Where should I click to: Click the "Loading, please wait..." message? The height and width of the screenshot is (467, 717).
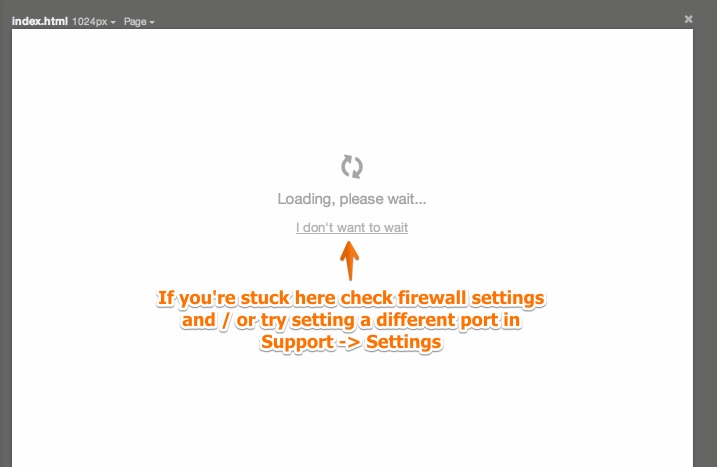(352, 199)
